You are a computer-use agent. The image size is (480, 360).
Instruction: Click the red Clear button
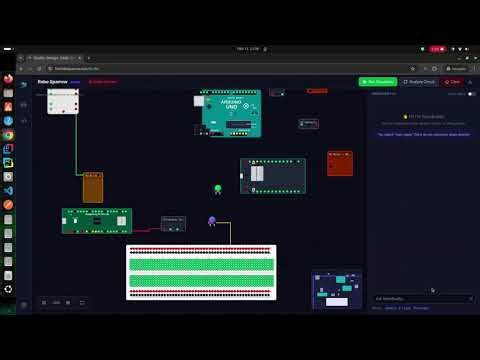point(452,82)
